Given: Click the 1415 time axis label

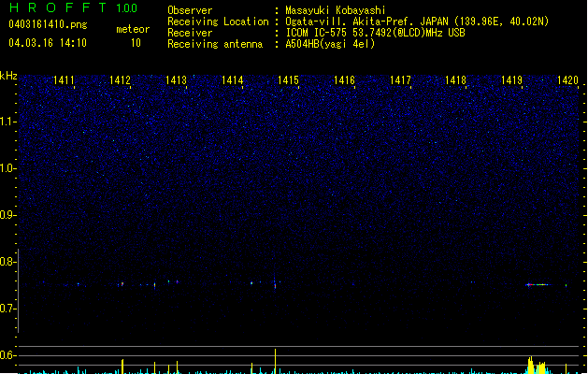Looking at the screenshot, I should click(x=288, y=80).
